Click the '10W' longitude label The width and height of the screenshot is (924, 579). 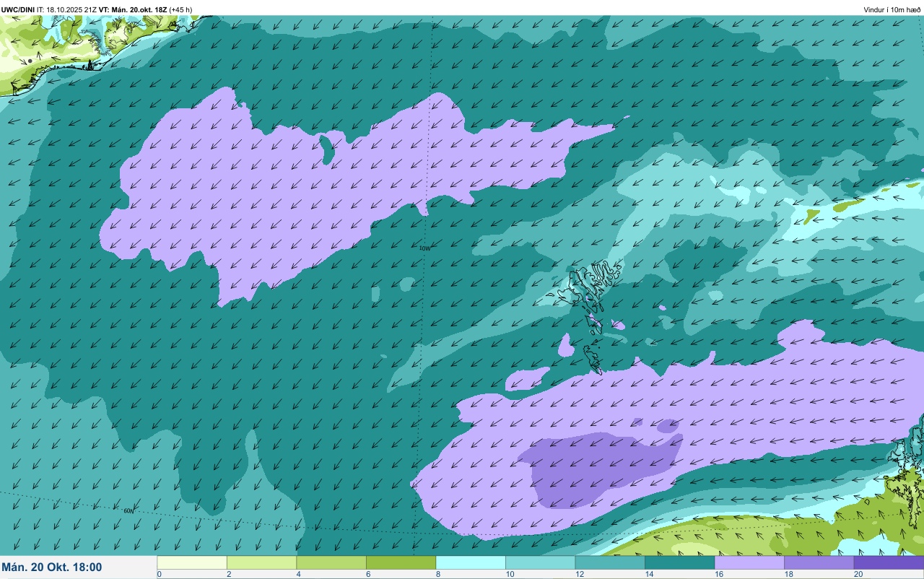[x=424, y=248]
